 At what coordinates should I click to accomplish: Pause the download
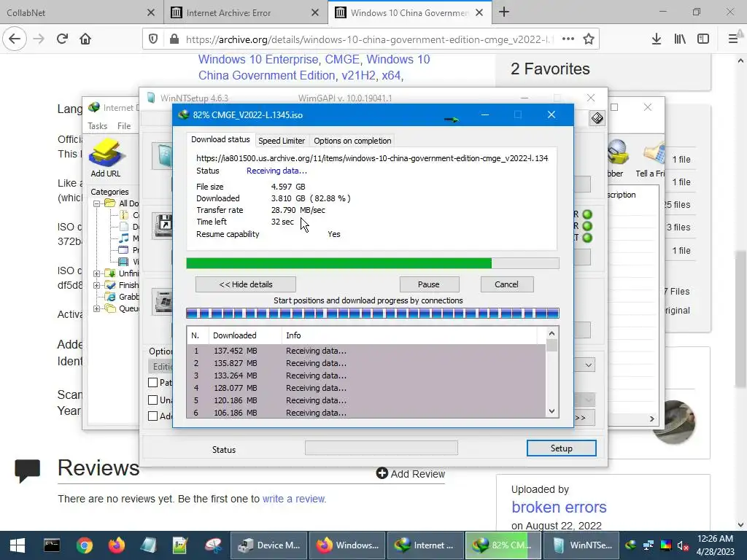429,284
